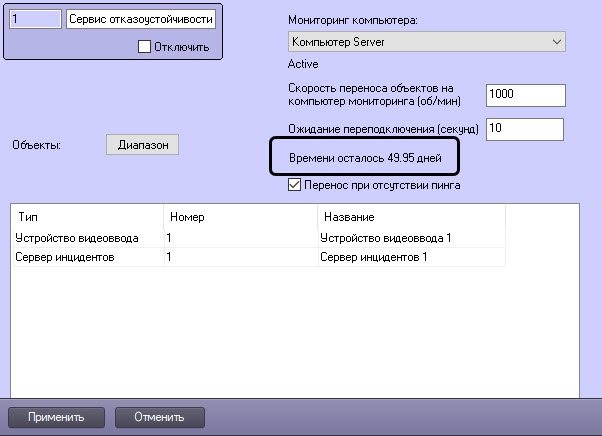Viewport: 602px width, 436px height.
Task: Click the Времени осталось 49.95 дней label
Action: [x=364, y=158]
